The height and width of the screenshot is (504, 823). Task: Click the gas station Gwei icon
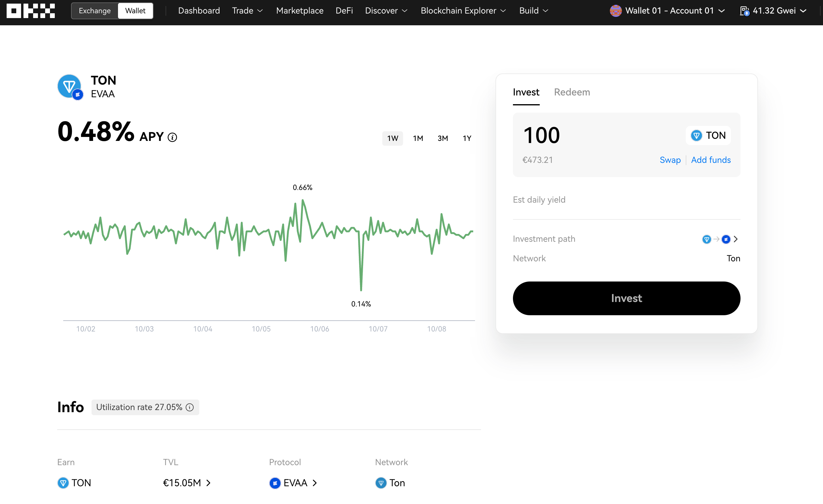(x=744, y=11)
